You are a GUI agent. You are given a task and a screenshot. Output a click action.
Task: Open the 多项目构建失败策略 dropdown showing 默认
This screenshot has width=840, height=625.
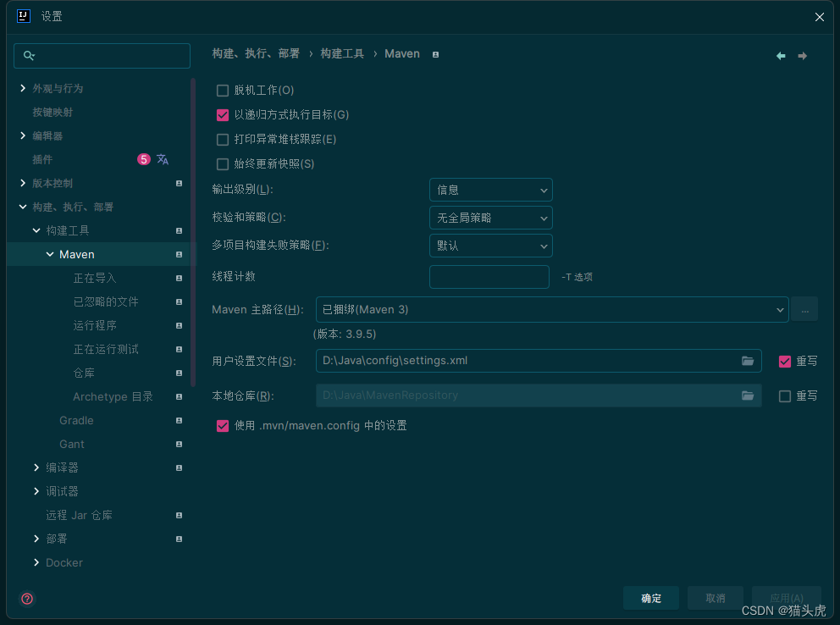[491, 246]
